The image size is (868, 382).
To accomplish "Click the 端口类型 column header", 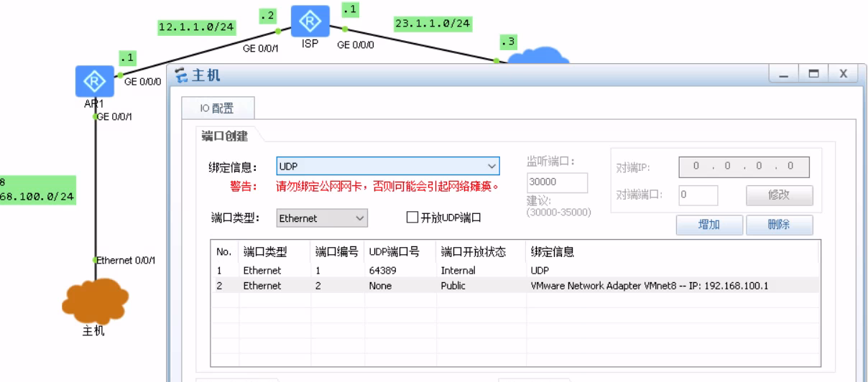I will pyautogui.click(x=265, y=253).
